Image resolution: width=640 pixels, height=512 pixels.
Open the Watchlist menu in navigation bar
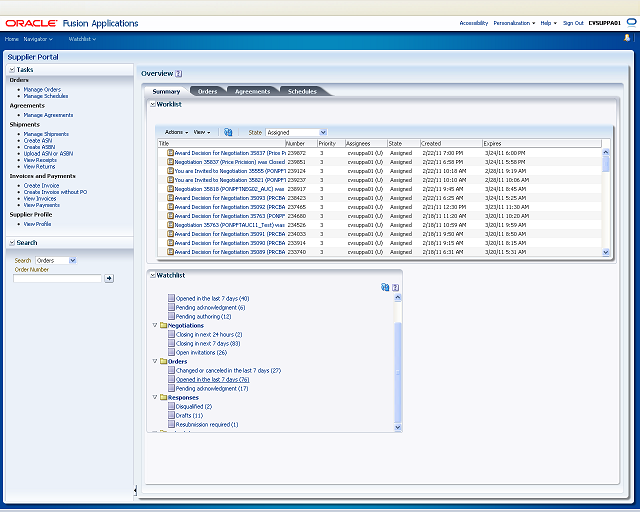[x=82, y=39]
